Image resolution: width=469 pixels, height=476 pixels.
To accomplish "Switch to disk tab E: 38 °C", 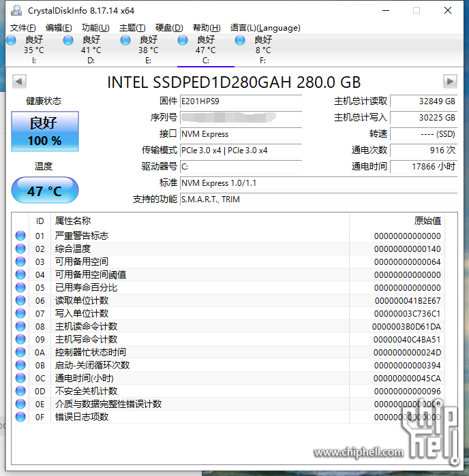I will [x=149, y=50].
